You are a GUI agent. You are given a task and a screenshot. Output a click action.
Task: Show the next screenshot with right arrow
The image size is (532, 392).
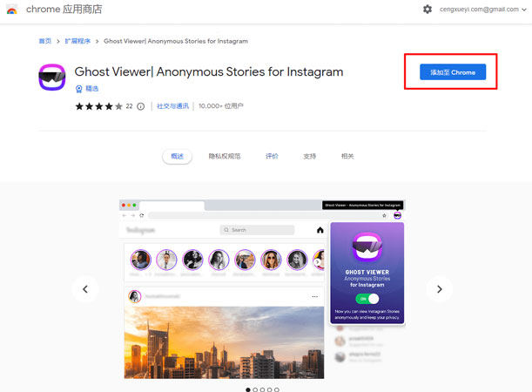point(440,289)
